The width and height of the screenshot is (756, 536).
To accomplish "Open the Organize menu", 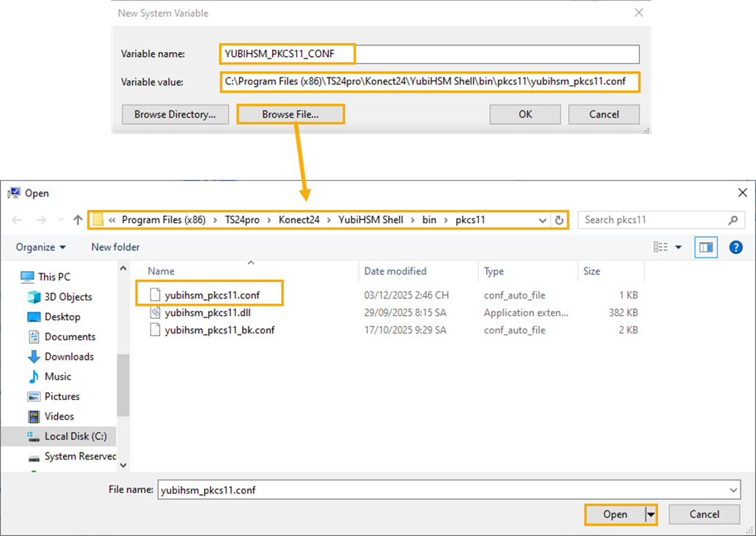I will click(40, 247).
